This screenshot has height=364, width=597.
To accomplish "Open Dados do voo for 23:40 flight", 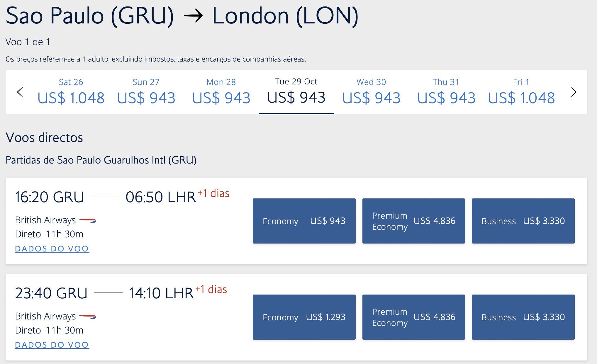I will (x=52, y=345).
